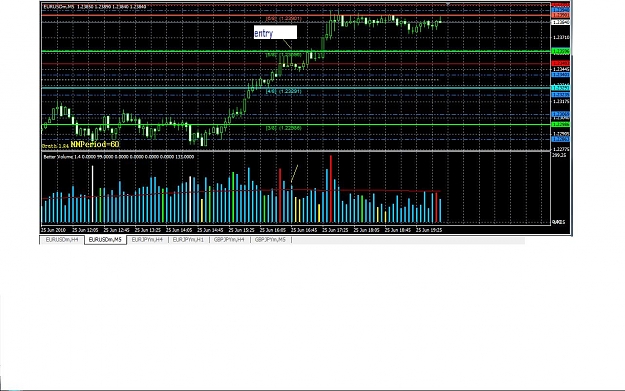The width and height of the screenshot is (625, 391).
Task: Click the 1.23175 price scale value
Action: (x=561, y=102)
